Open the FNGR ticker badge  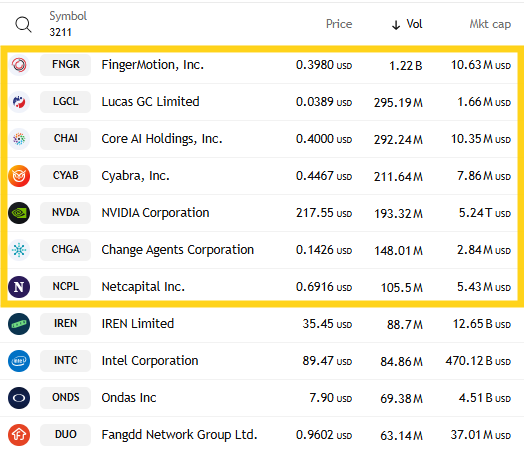tap(66, 64)
